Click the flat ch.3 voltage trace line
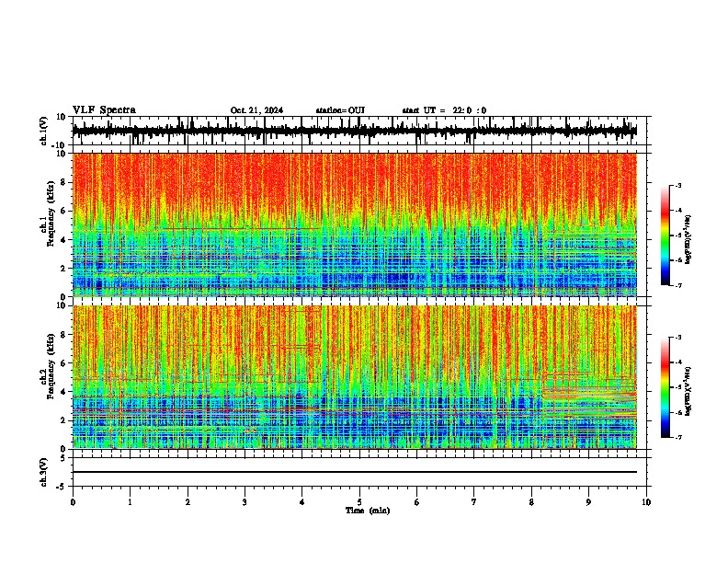728x563 pixels. (x=355, y=472)
